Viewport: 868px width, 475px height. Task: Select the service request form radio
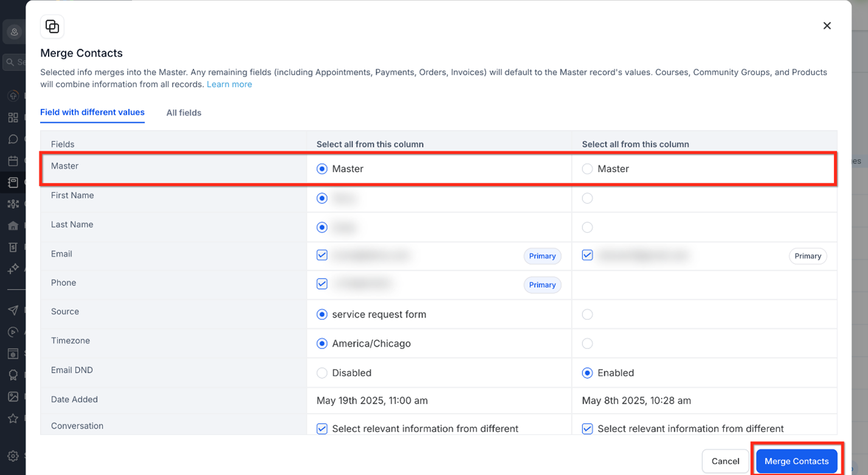(x=322, y=314)
